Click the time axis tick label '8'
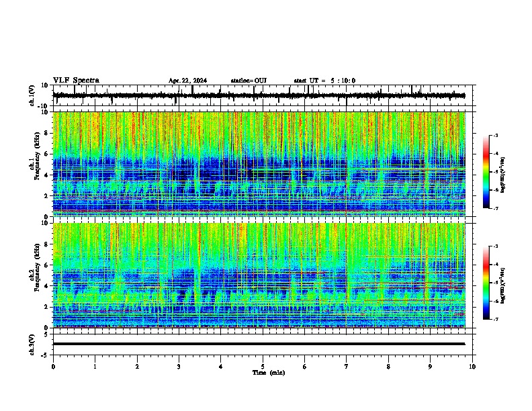The image size is (532, 411). pyautogui.click(x=388, y=367)
